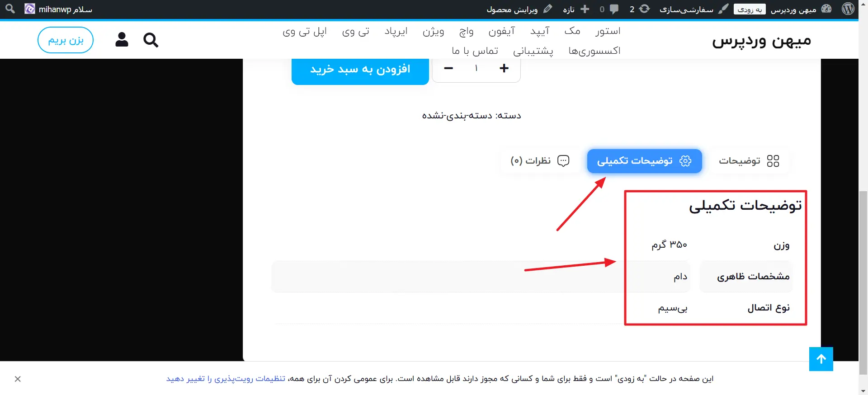Switch to the 'توضیحات تکمیلی' tab
This screenshot has width=868, height=395.
pos(644,161)
